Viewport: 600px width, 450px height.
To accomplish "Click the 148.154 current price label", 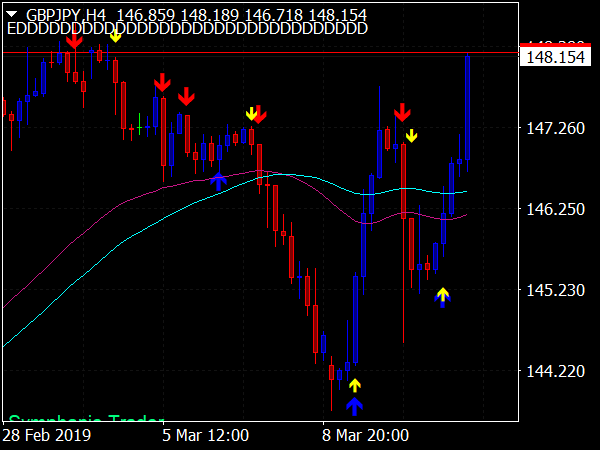I will tap(555, 57).
